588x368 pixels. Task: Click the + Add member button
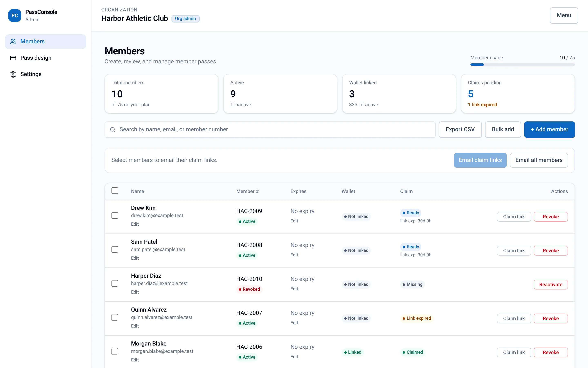point(549,129)
